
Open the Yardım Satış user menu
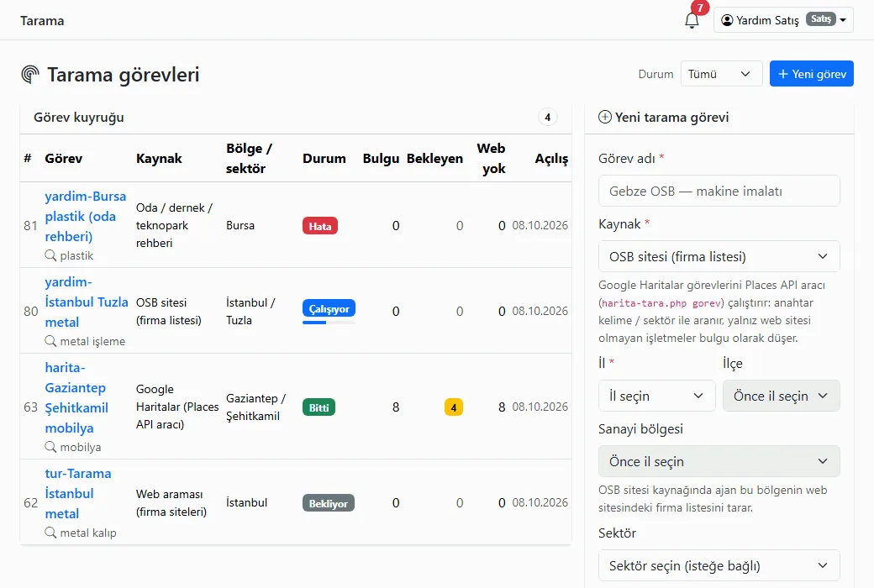point(783,20)
